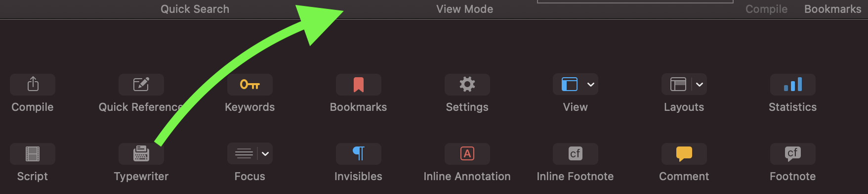Insert an Inline Footnote
This screenshot has height=194, width=868.
click(x=576, y=154)
